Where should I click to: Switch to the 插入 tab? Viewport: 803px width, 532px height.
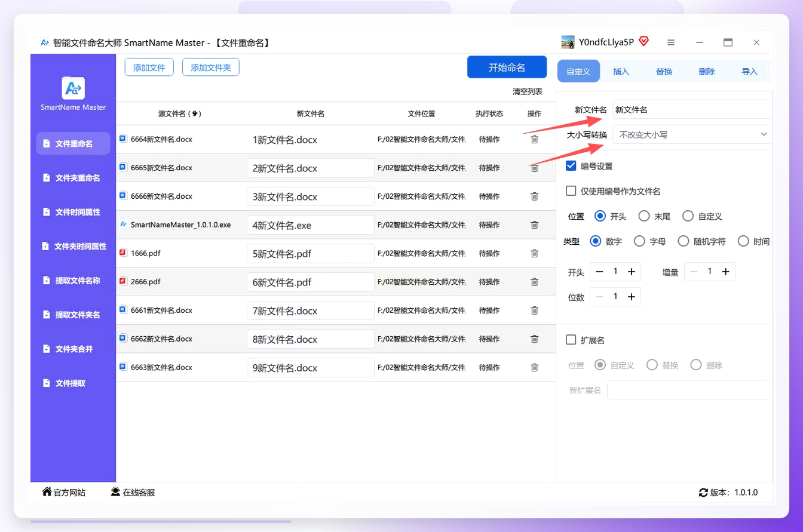pyautogui.click(x=621, y=71)
